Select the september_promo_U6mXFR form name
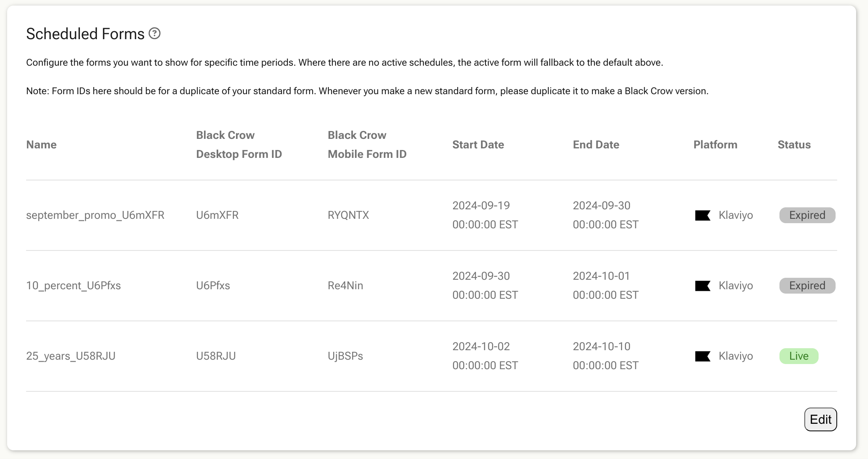 click(x=95, y=215)
